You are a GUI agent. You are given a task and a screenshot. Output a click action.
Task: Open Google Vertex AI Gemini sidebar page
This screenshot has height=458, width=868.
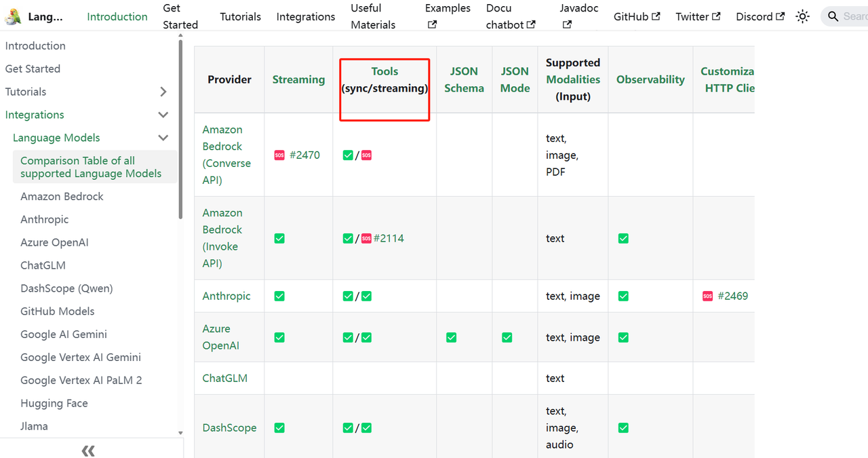pos(81,358)
